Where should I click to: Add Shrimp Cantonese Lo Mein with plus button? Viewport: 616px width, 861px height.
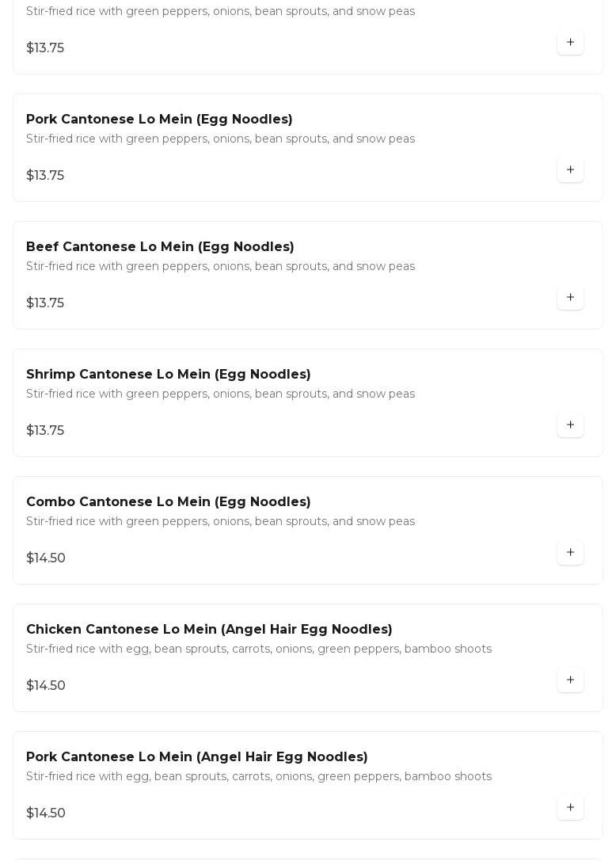[x=570, y=425]
